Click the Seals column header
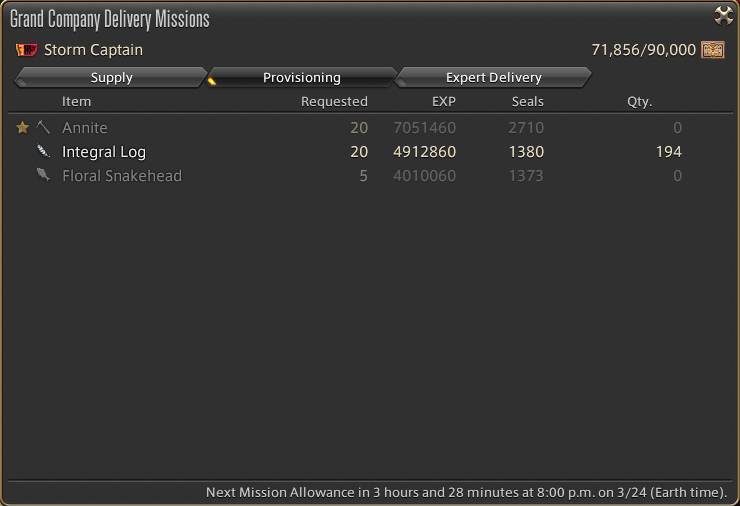This screenshot has height=506, width=740. (x=527, y=101)
